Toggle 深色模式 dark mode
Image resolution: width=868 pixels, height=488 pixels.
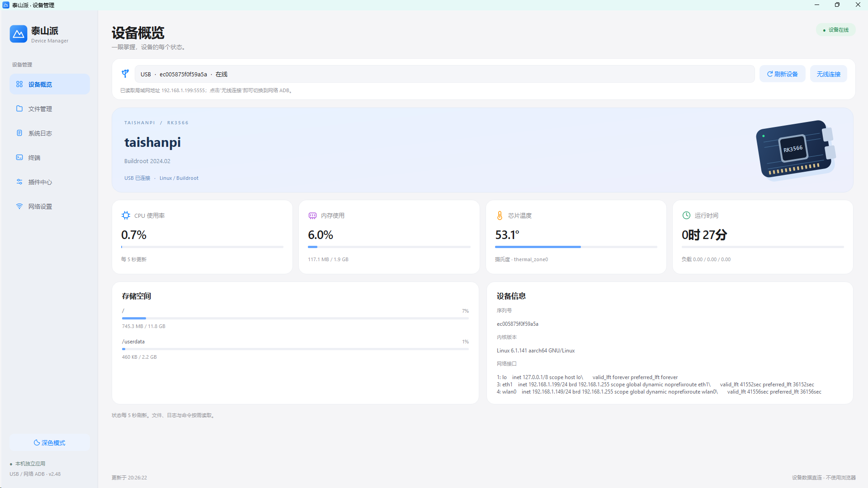(x=50, y=443)
